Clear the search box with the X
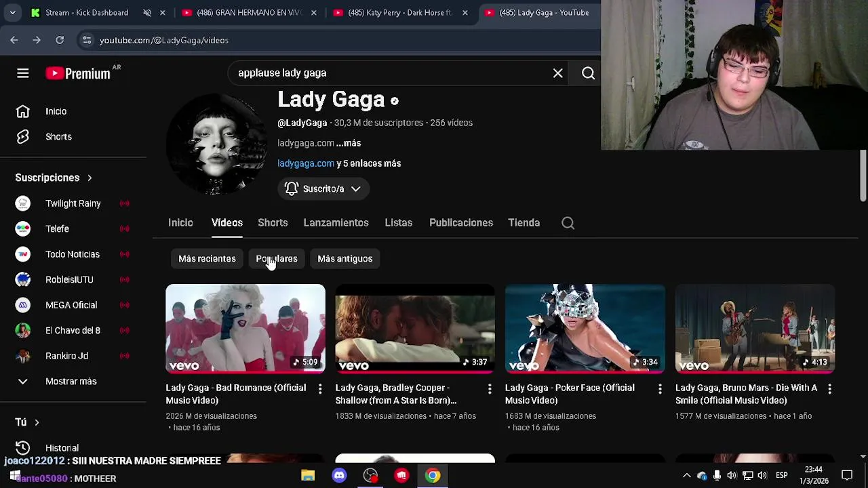 (x=557, y=73)
